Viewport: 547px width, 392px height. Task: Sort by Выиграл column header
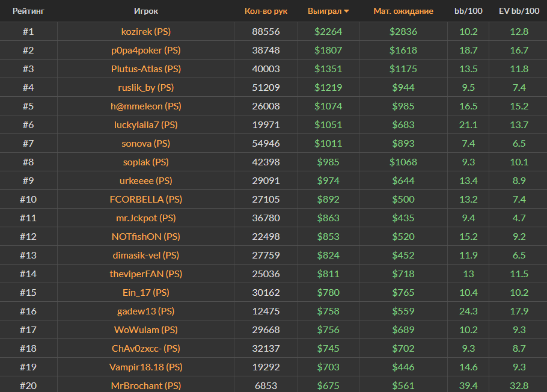(x=324, y=11)
